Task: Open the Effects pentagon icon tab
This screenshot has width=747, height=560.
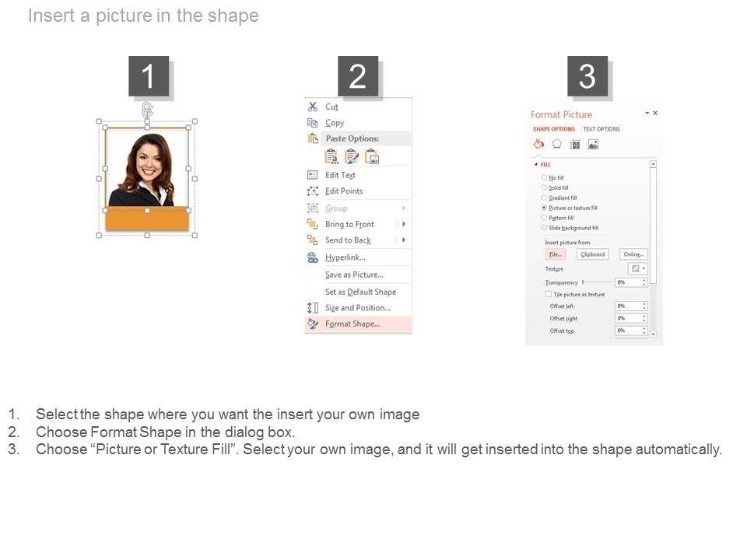Action: click(556, 144)
